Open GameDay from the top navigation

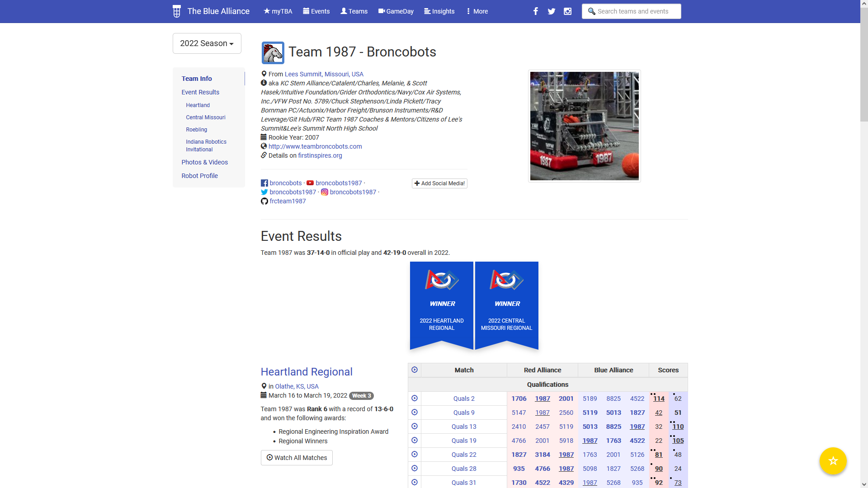click(x=396, y=11)
